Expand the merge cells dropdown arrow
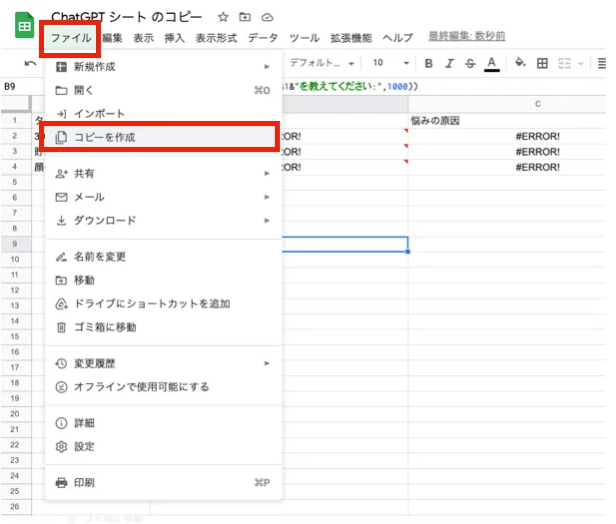 pyautogui.click(x=581, y=64)
